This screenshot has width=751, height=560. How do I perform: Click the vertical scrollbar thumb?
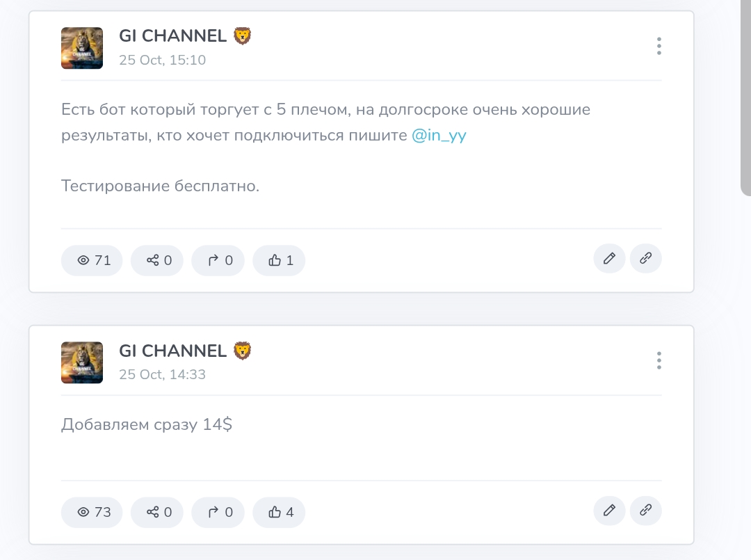point(745,97)
